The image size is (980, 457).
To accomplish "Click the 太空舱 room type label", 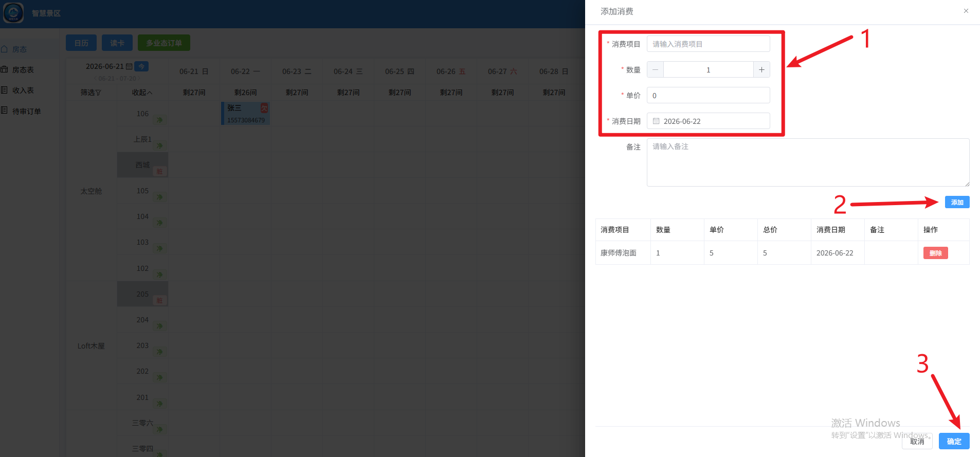I will (91, 191).
